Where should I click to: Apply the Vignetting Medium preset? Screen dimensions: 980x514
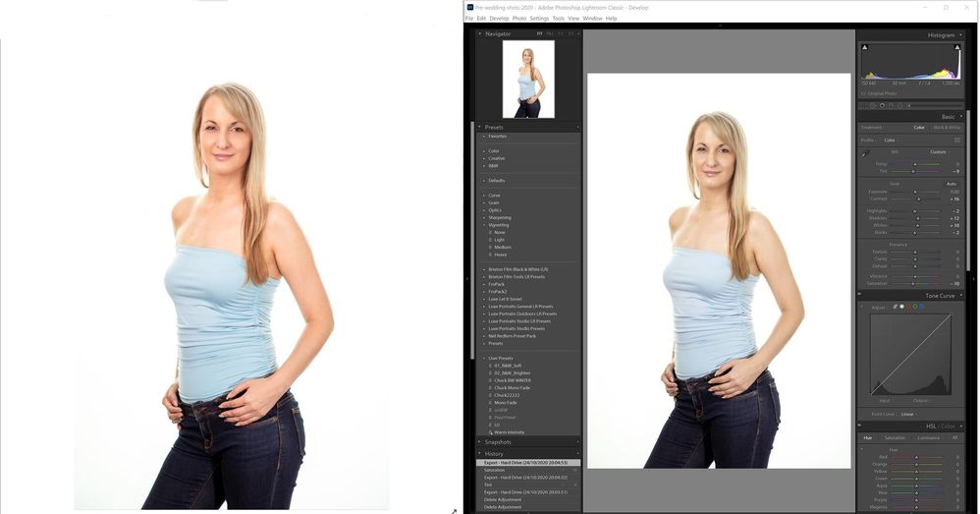pyautogui.click(x=503, y=248)
